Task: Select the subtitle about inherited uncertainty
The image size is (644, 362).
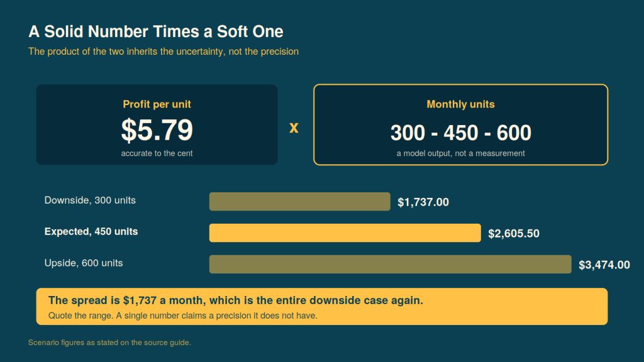Action: click(164, 52)
